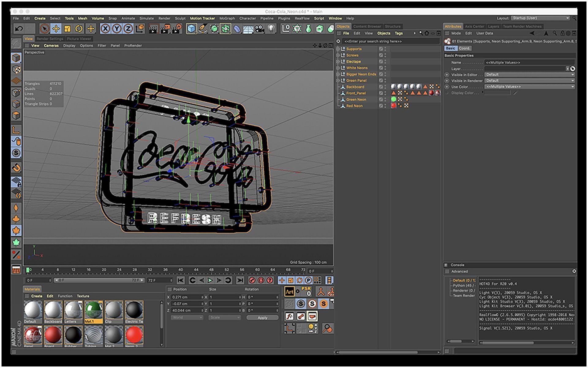Render the active view clapperboard icon

point(153,29)
